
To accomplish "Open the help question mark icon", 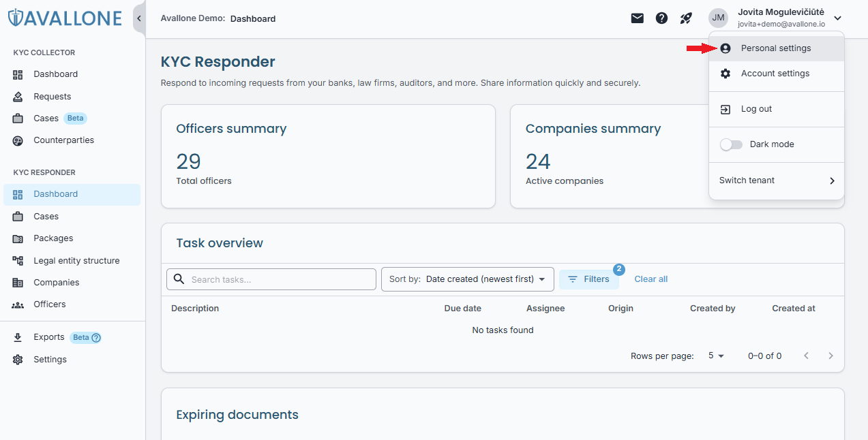I will click(661, 18).
